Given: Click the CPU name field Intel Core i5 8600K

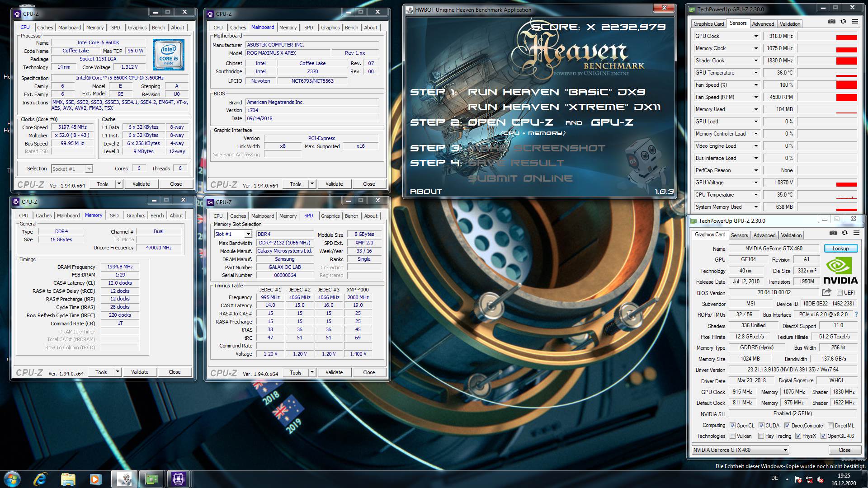Looking at the screenshot, I should [98, 42].
